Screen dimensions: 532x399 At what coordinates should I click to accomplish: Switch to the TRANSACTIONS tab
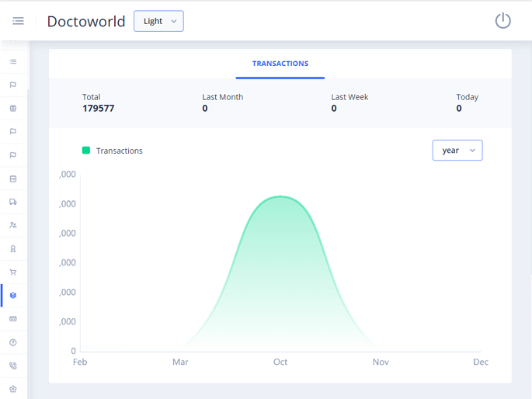(x=280, y=64)
